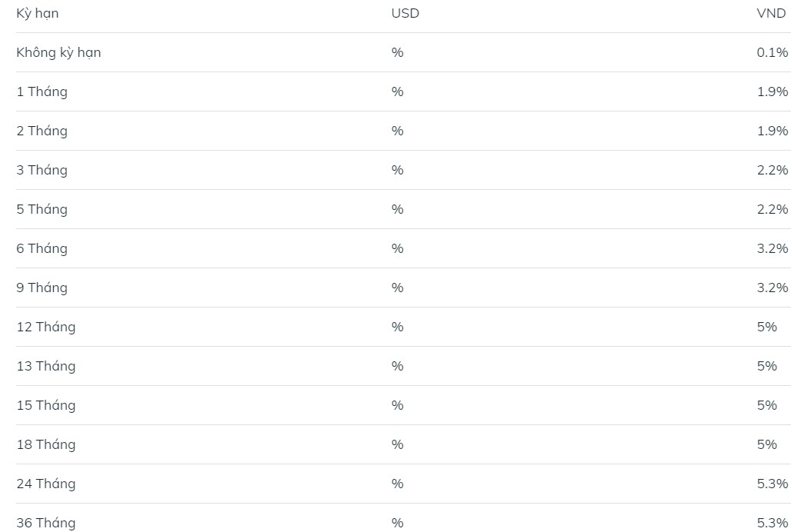Select the '6 Tháng' term label

pyautogui.click(x=42, y=249)
